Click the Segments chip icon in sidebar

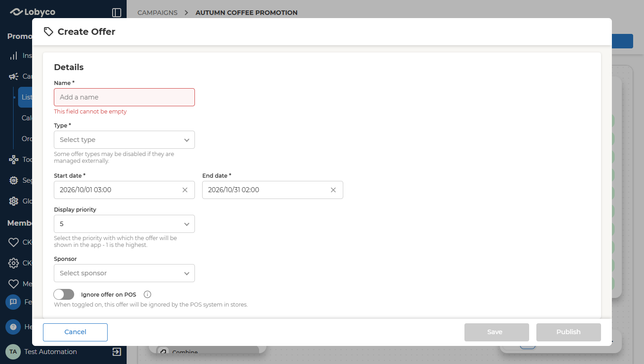[14, 180]
